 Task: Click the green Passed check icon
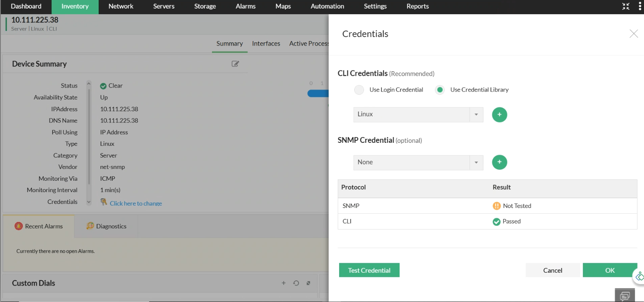pyautogui.click(x=496, y=222)
